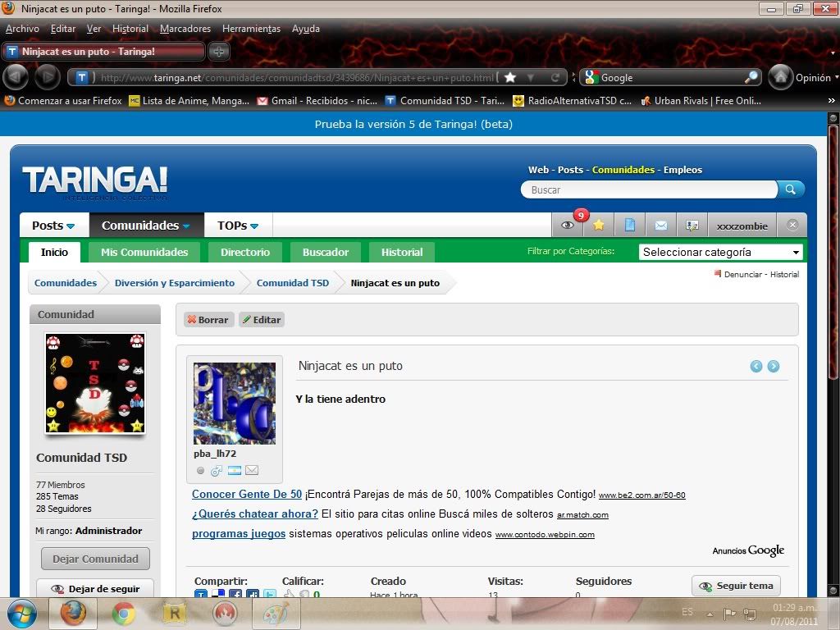Submit the Taringa Buscar search

tap(790, 189)
